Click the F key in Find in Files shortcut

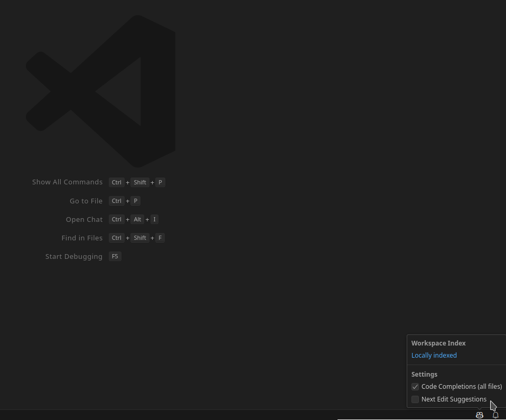pos(160,238)
